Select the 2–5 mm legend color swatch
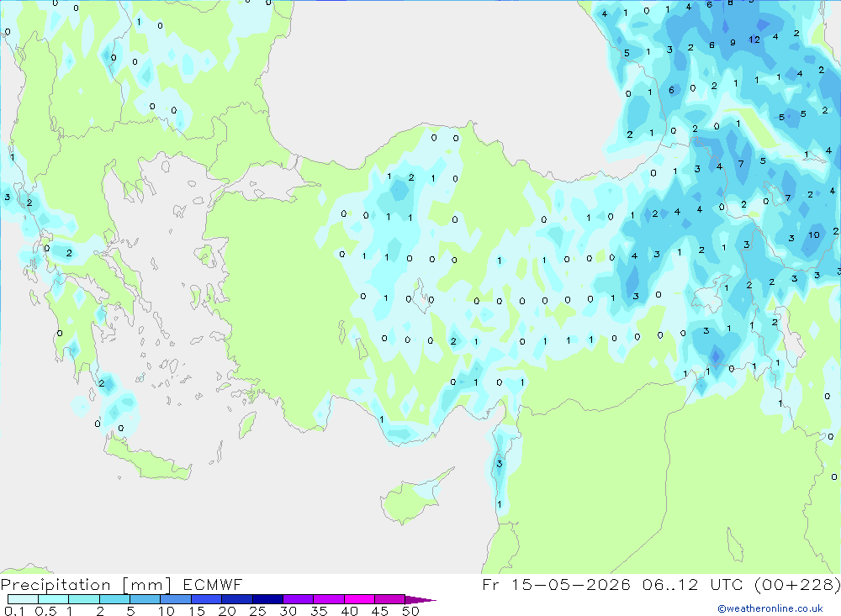 point(114,599)
